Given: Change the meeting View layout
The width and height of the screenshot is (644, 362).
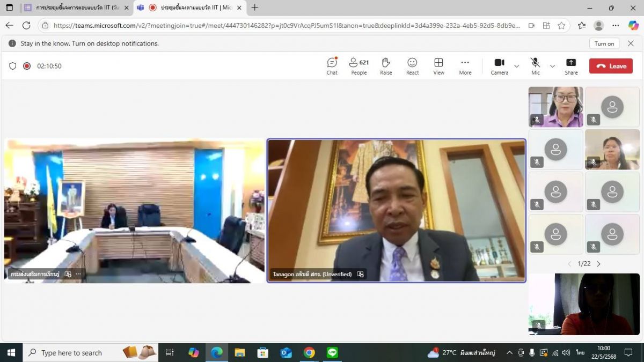Looking at the screenshot, I should 438,66.
